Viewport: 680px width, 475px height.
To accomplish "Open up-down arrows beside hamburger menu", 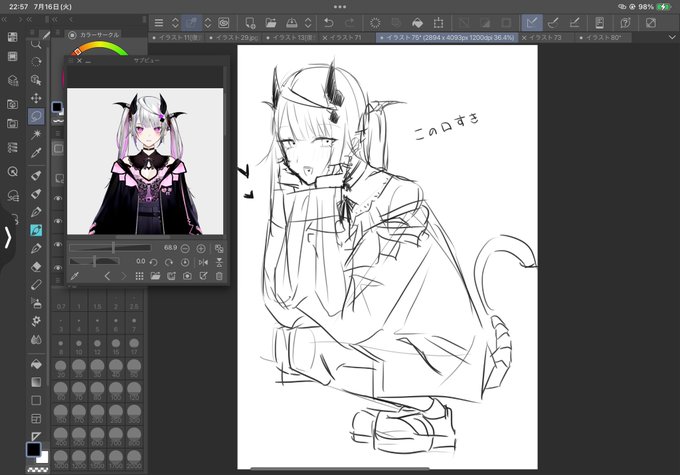I will [x=175, y=23].
